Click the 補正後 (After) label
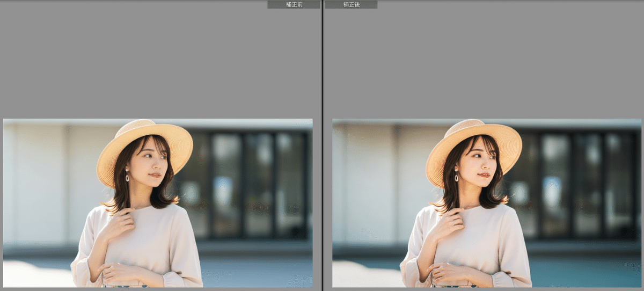 [351, 4]
